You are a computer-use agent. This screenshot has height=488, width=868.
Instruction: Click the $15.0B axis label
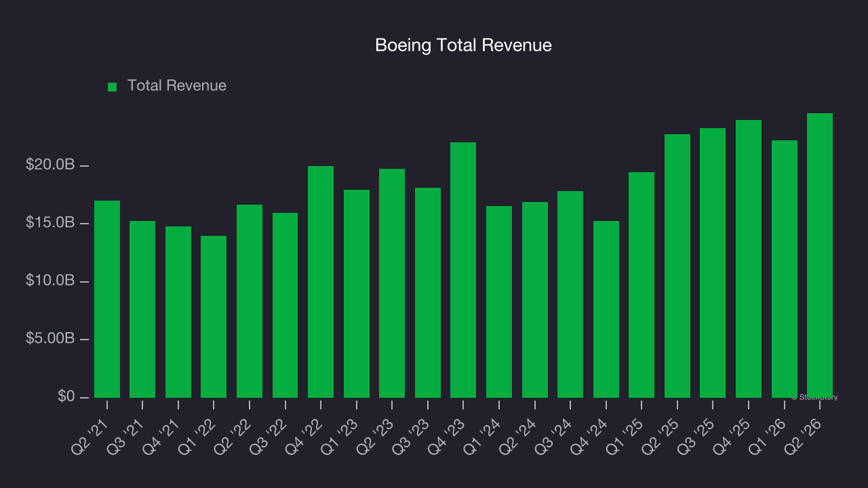pos(50,223)
